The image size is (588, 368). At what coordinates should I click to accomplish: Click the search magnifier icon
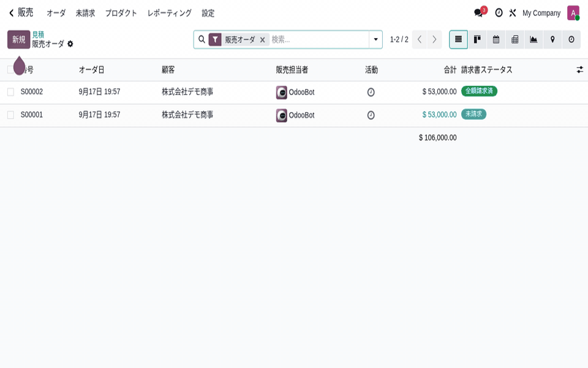pos(202,39)
